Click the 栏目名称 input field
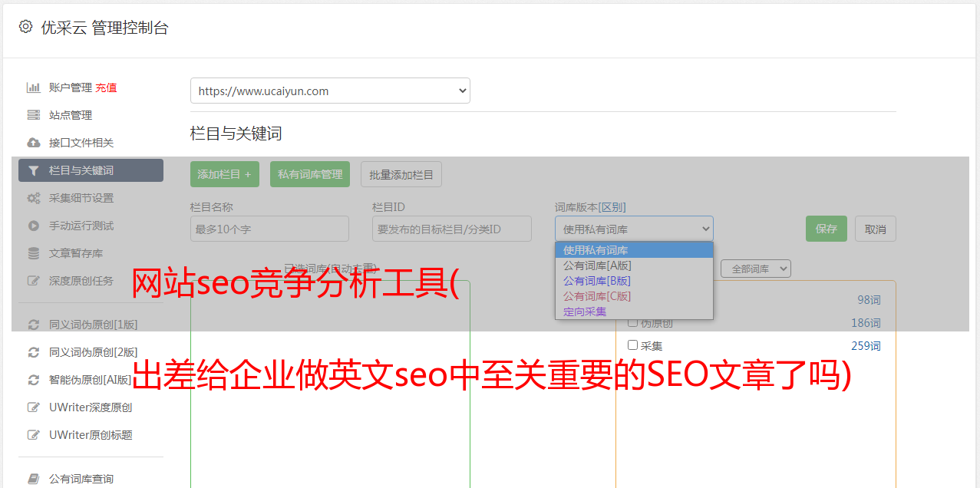Viewport: 980px width, 488px height. pos(269,229)
